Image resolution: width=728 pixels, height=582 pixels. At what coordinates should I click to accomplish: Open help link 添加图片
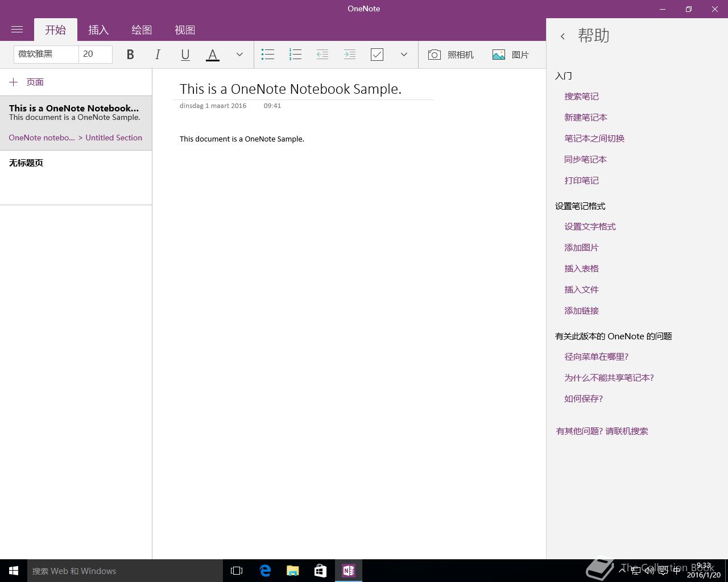[581, 248]
